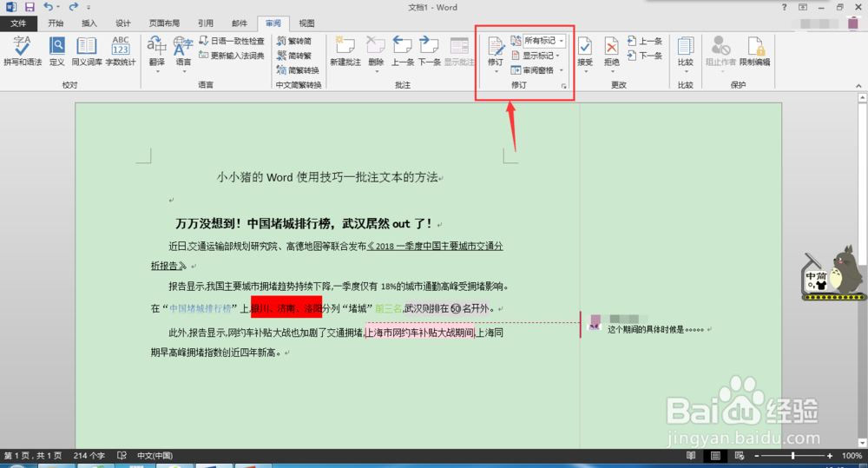Go to next comment (下一条)
Viewport: 868px width, 468px height.
tap(429, 51)
